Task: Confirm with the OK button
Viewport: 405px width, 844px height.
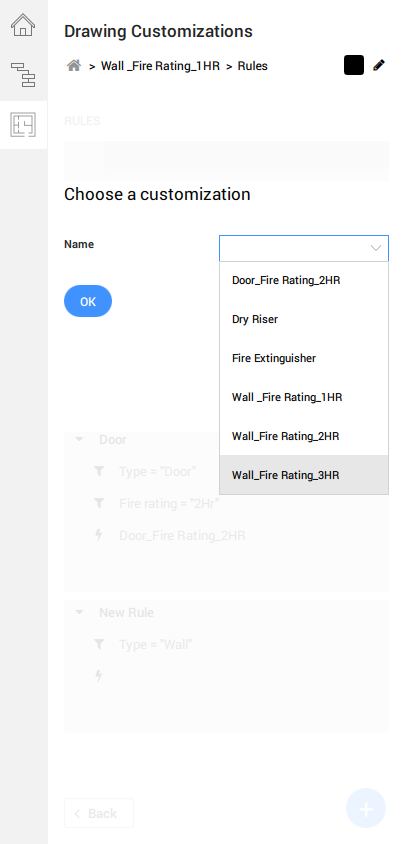Action: click(x=88, y=301)
